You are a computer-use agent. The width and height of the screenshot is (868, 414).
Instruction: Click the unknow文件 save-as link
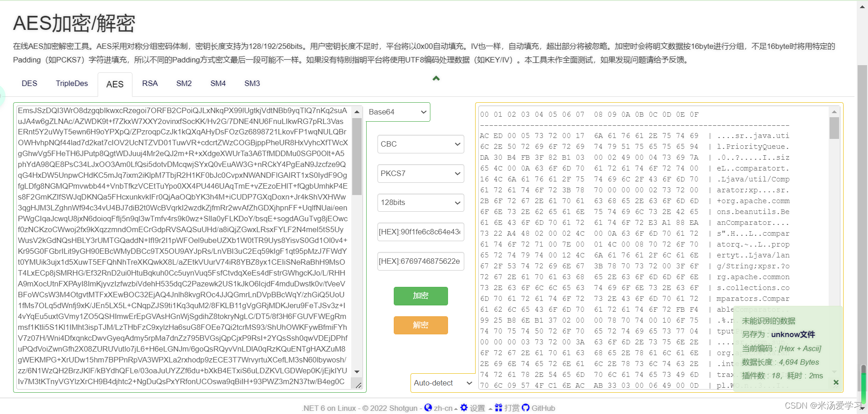(x=793, y=334)
